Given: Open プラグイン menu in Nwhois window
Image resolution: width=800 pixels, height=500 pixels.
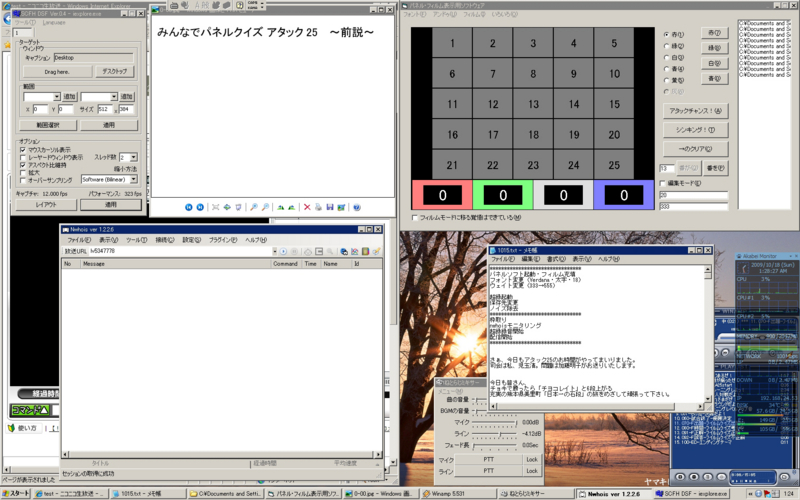Looking at the screenshot, I should [223, 240].
